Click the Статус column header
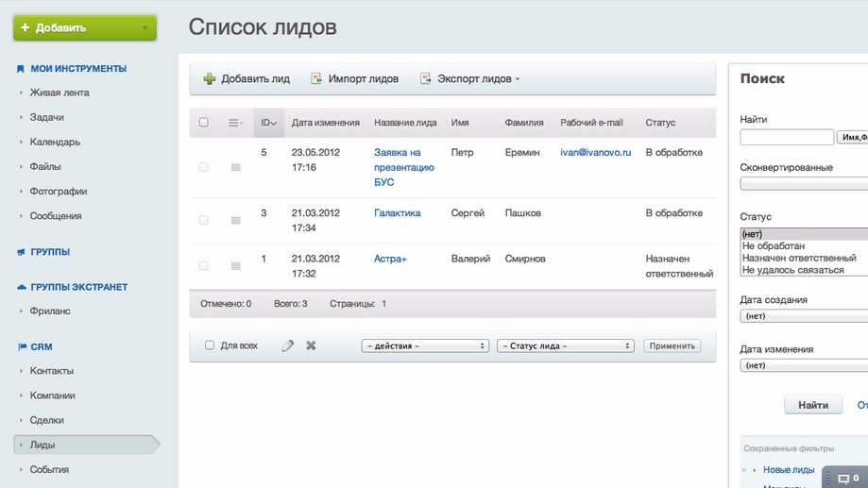The height and width of the screenshot is (488, 868). 660,123
